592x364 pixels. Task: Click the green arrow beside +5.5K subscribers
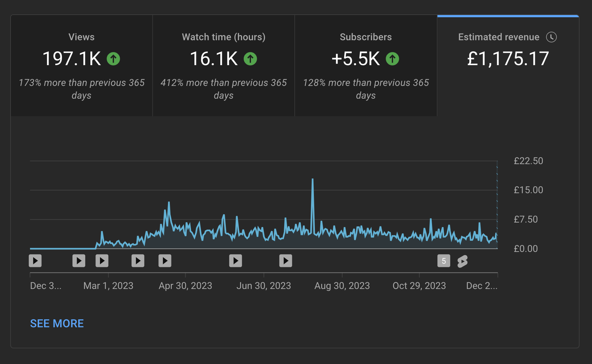392,58
